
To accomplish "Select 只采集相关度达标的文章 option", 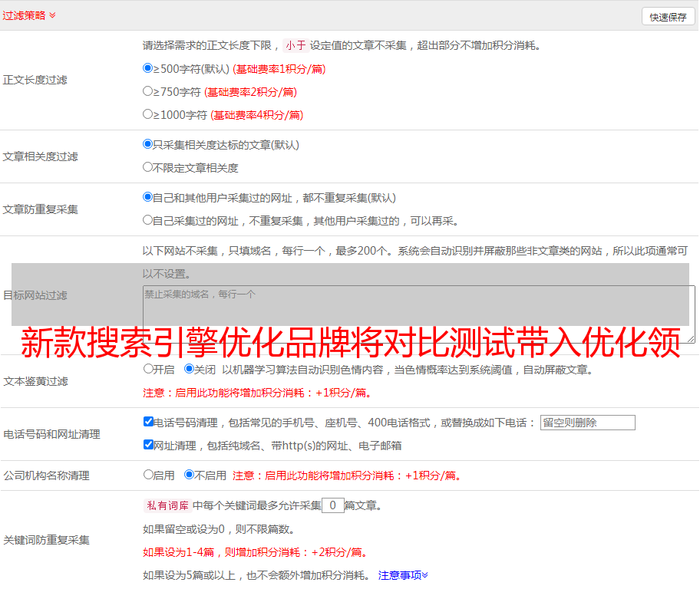I will (148, 144).
